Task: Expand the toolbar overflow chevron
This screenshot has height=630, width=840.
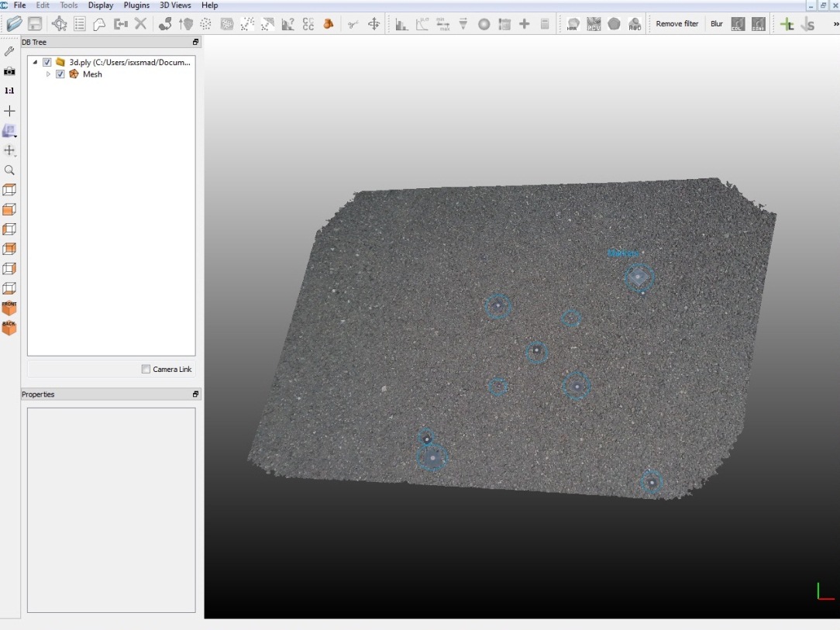Action: tap(835, 24)
